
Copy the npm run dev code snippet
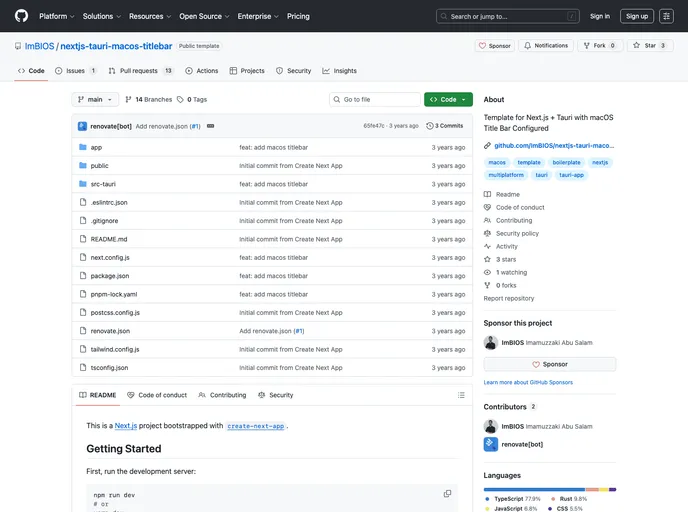447,493
